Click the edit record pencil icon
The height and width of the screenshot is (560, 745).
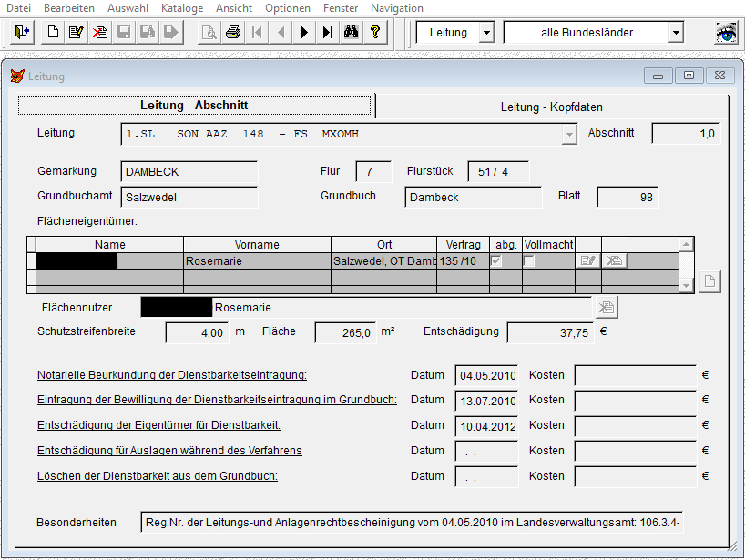pyautogui.click(x=76, y=32)
